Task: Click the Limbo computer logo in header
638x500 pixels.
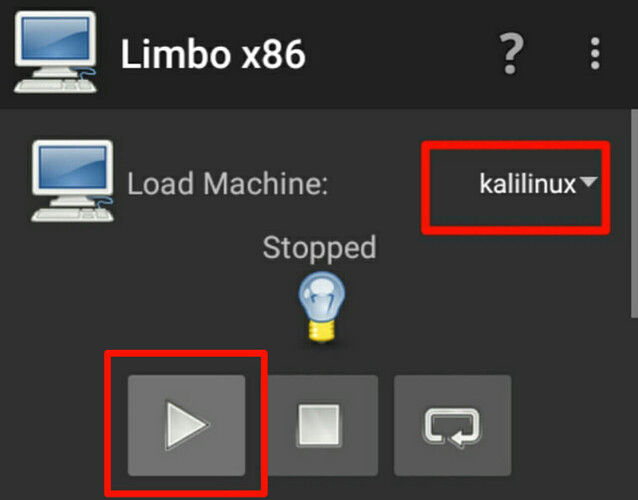Action: tap(56, 52)
